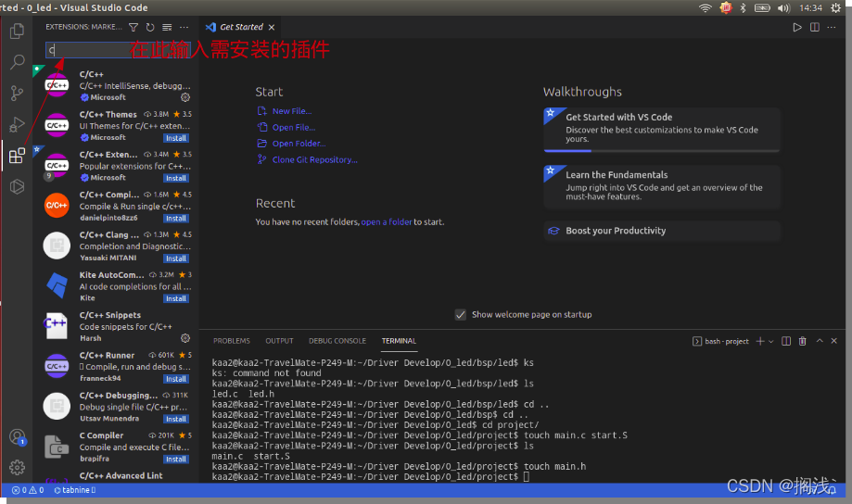Open errors and warnings status item
The height and width of the screenshot is (504, 852).
tap(28, 490)
